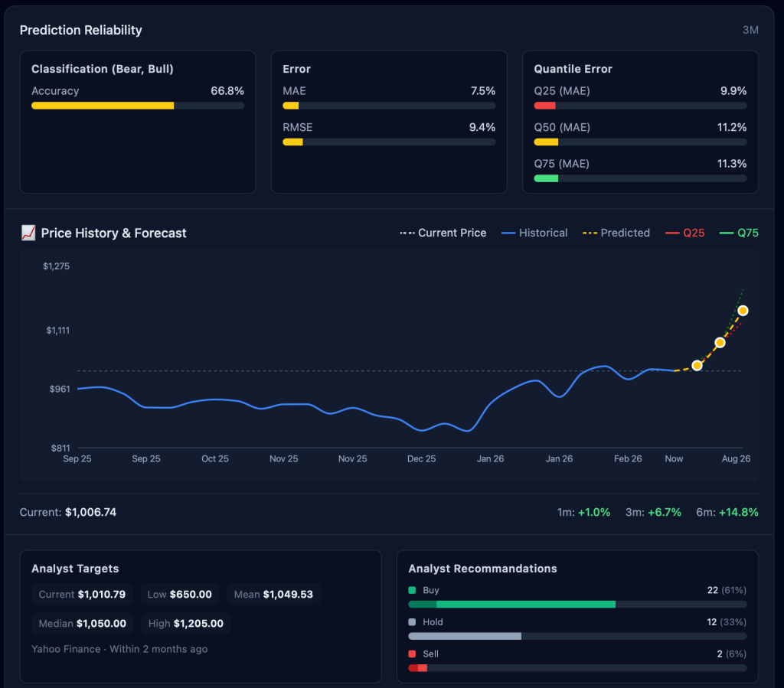
Task: Toggle the Current Price legend item
Action: click(x=443, y=233)
